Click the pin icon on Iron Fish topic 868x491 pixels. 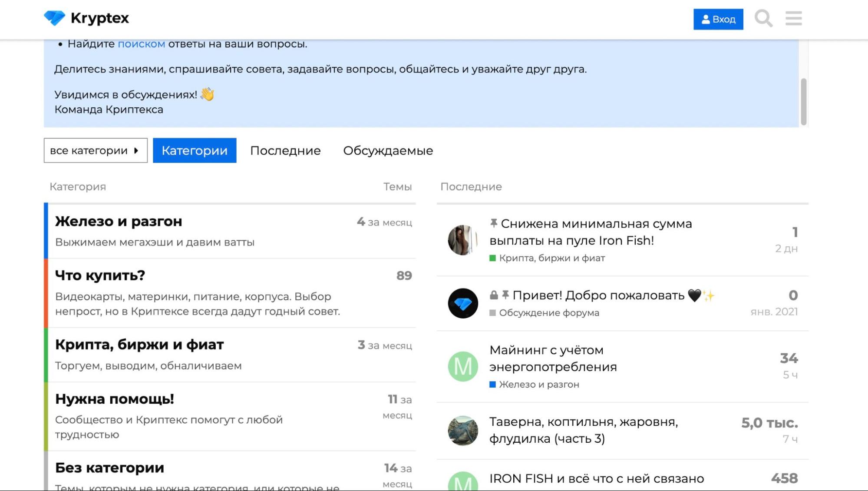(x=493, y=223)
